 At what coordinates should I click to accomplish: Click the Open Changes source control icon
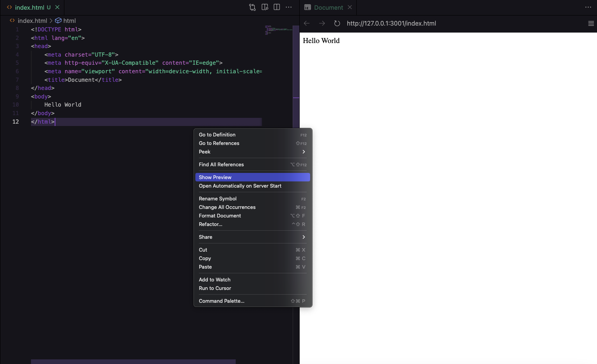[252, 7]
